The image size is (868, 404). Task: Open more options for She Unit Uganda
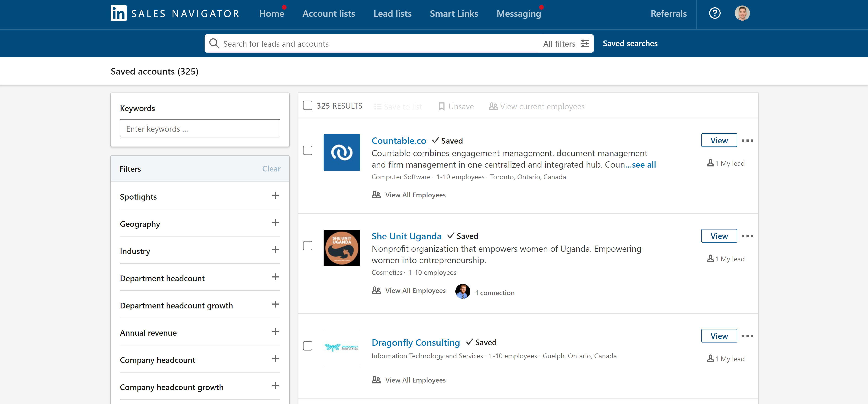(747, 236)
